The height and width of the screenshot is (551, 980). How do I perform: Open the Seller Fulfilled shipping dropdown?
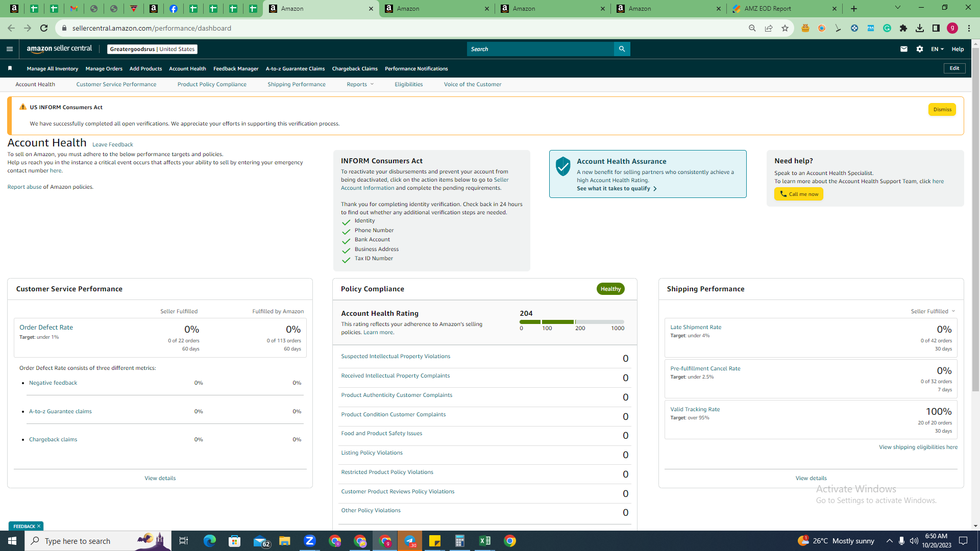coord(933,311)
